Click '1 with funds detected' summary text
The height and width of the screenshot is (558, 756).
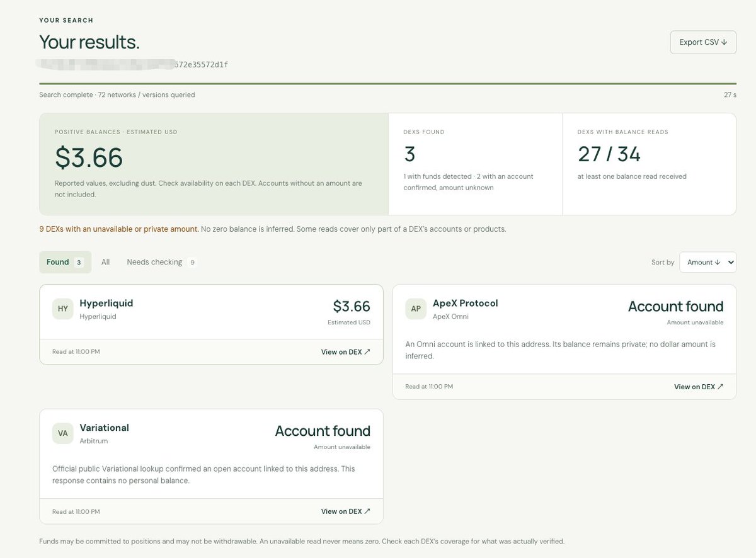468,182
